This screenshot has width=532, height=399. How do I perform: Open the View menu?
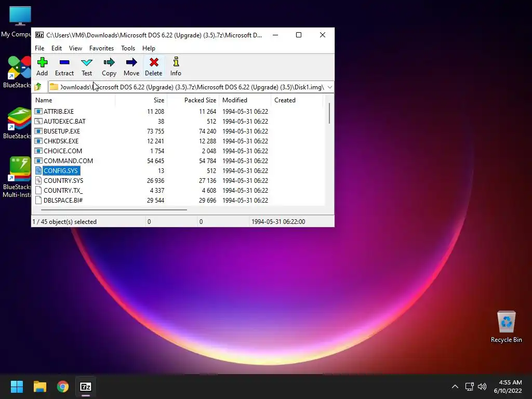(x=75, y=48)
